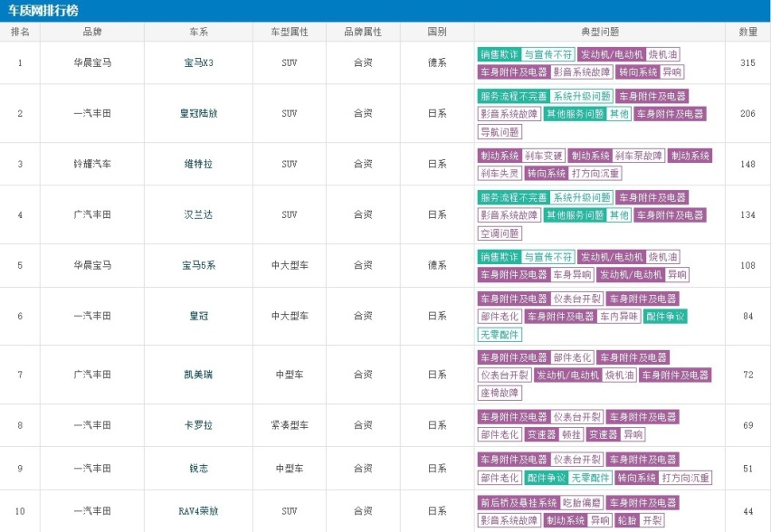Click the count 51 cell
Viewport: 771px width, 532px height.
point(747,468)
